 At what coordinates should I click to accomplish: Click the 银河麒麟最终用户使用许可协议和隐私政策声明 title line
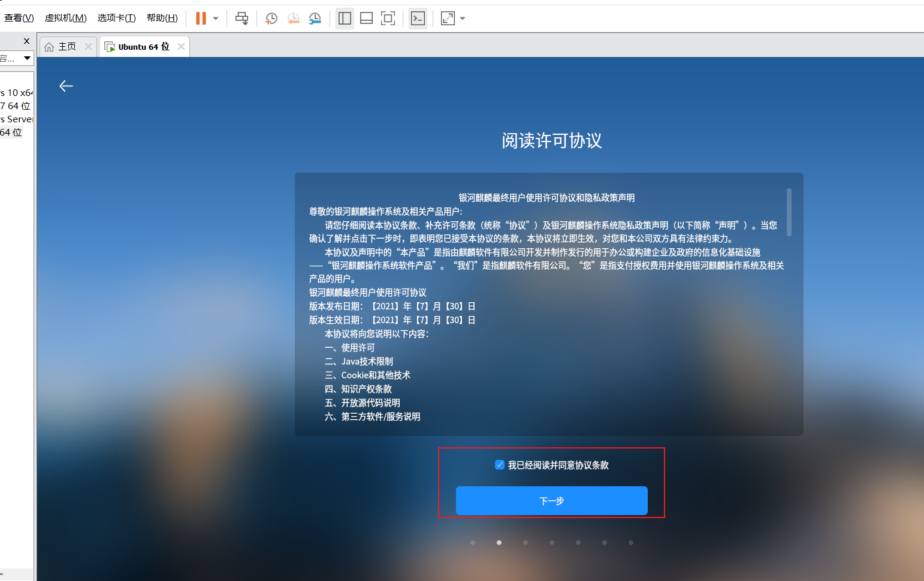point(546,198)
